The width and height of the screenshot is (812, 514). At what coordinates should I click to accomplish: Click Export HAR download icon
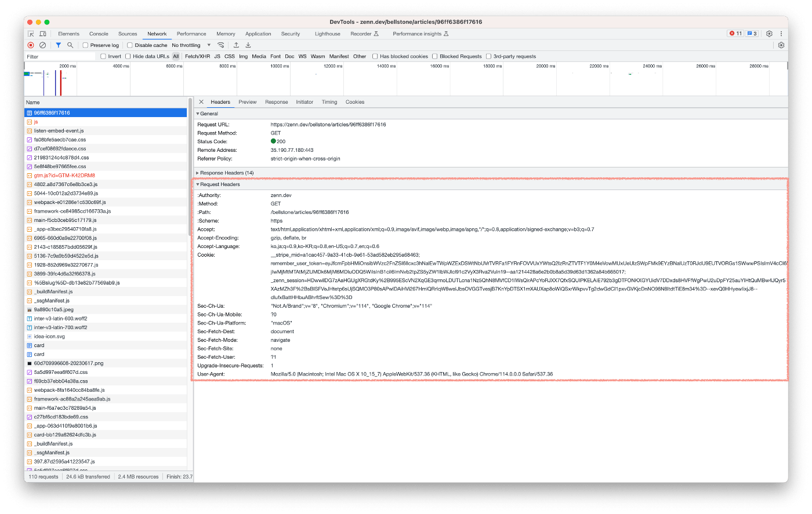pos(248,45)
